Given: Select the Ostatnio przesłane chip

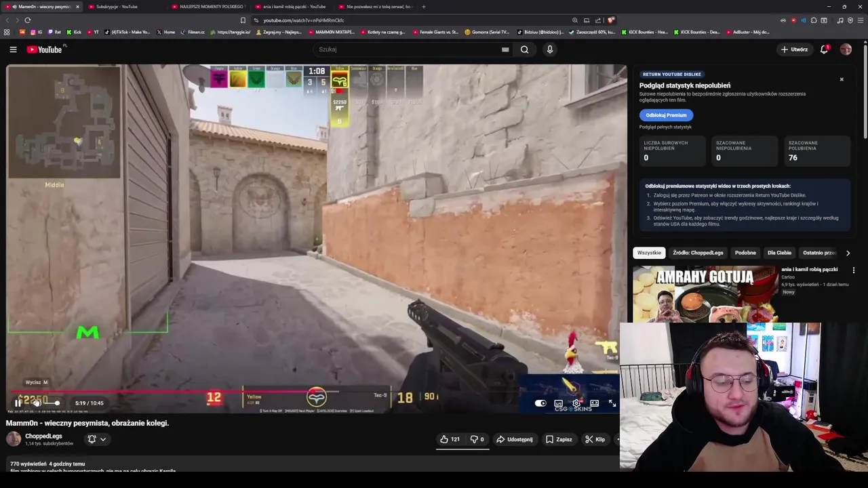Looking at the screenshot, I should [x=819, y=253].
